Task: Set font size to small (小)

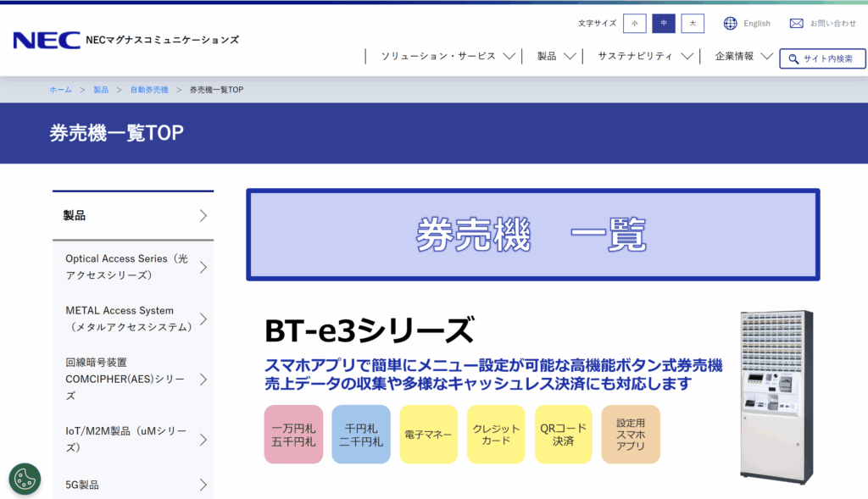Action: pos(634,23)
